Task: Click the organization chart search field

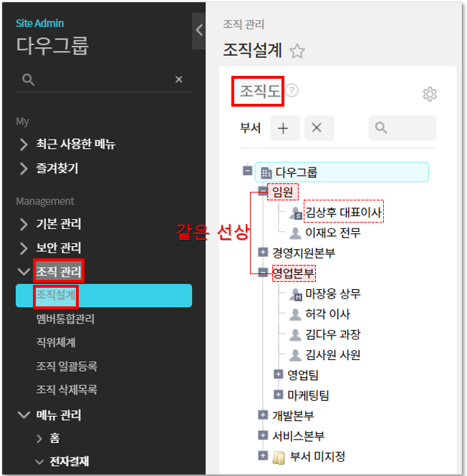Action: [x=402, y=128]
